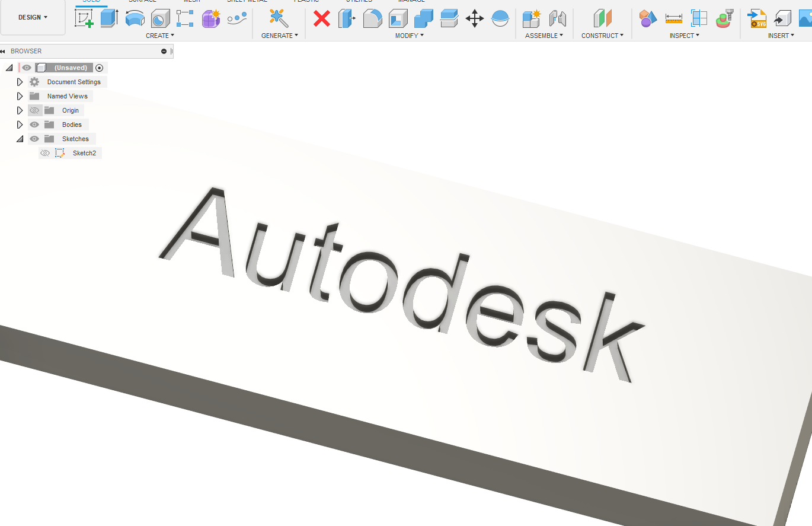This screenshot has width=812, height=526.
Task: Launch the Fillet tool in Modify
Action: point(372,19)
